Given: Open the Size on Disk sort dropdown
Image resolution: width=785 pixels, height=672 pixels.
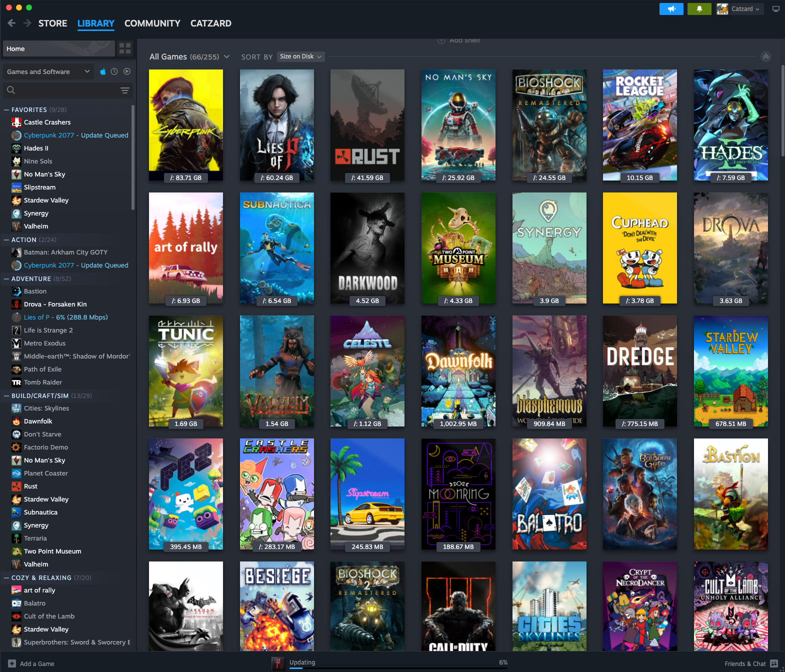Looking at the screenshot, I should [x=300, y=56].
